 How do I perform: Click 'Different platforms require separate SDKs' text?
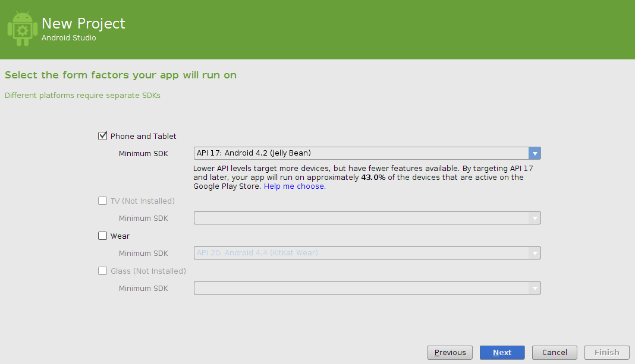point(83,96)
